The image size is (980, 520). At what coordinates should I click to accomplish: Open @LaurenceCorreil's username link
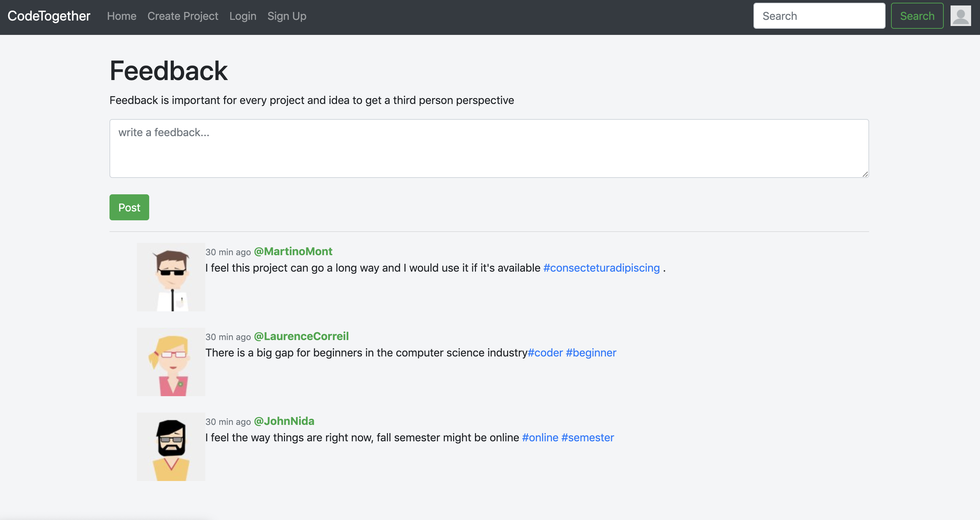[301, 336]
